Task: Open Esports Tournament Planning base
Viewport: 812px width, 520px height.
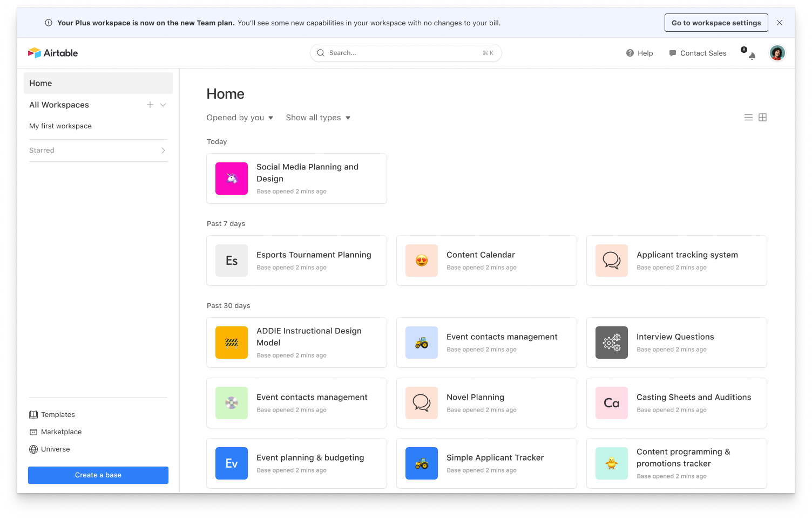Action: pos(296,261)
